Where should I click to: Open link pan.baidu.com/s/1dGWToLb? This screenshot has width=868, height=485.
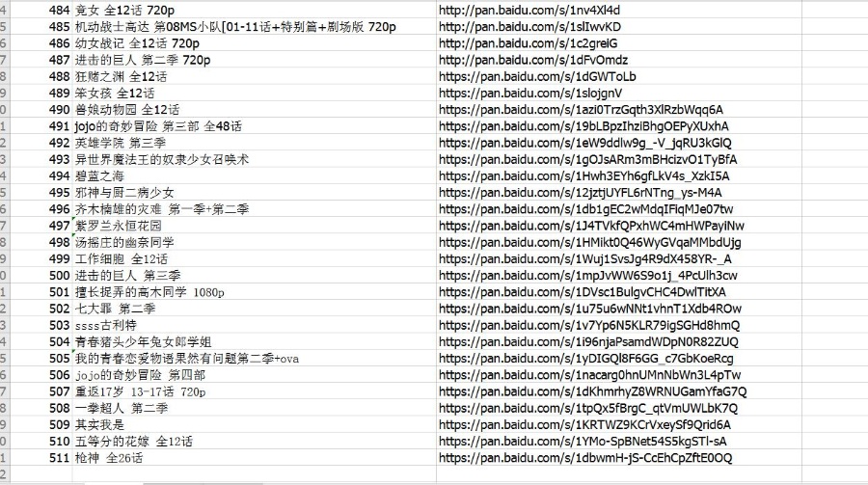tap(537, 76)
